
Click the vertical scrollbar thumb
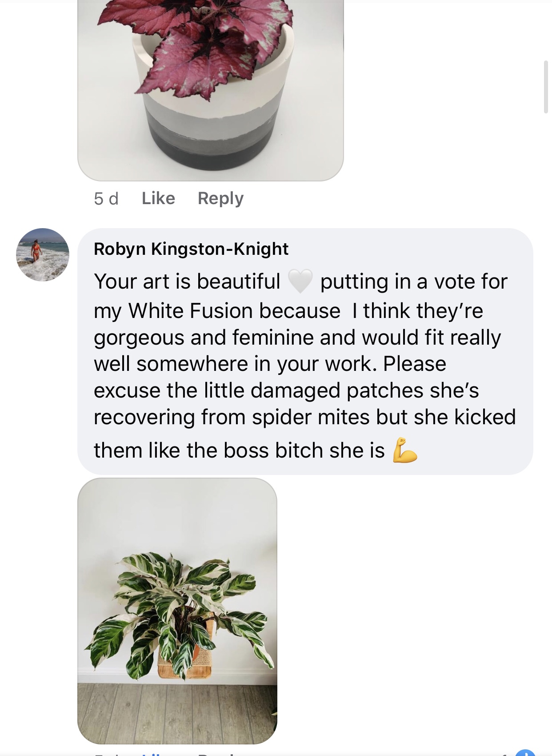click(546, 87)
